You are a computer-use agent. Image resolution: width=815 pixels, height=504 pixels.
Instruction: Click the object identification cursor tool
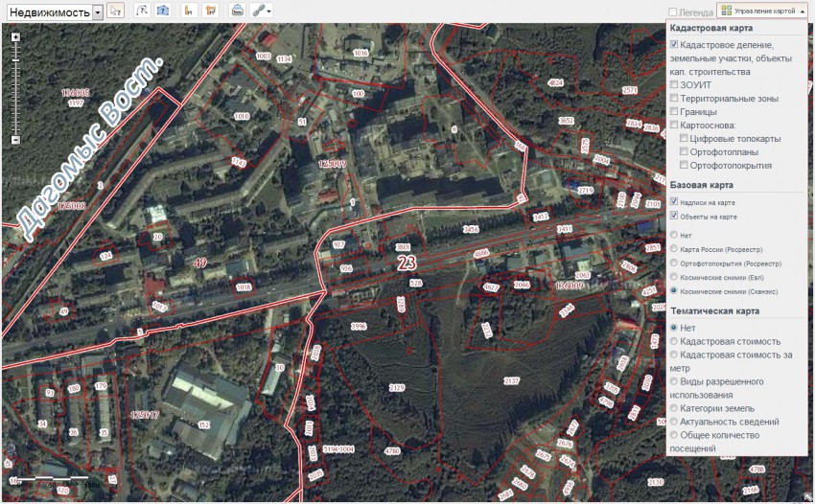pyautogui.click(x=115, y=11)
